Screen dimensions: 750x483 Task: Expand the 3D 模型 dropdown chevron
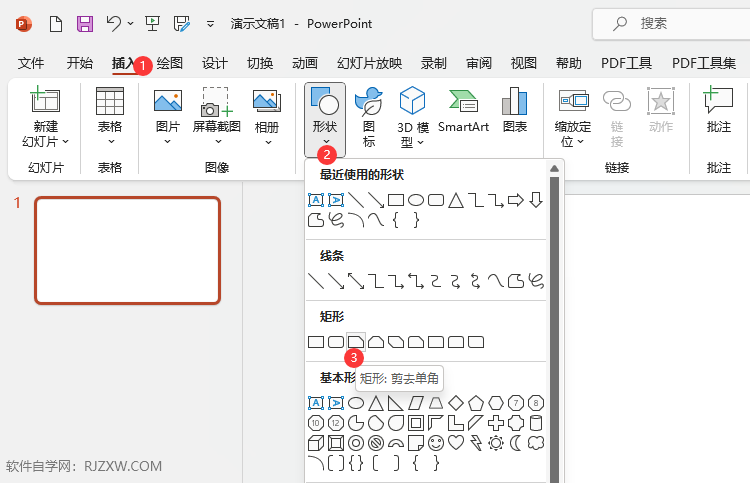[420, 143]
